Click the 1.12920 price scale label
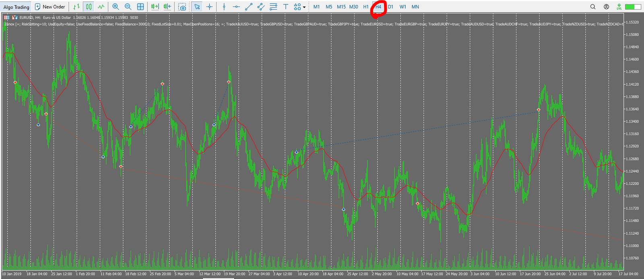 tap(632, 146)
